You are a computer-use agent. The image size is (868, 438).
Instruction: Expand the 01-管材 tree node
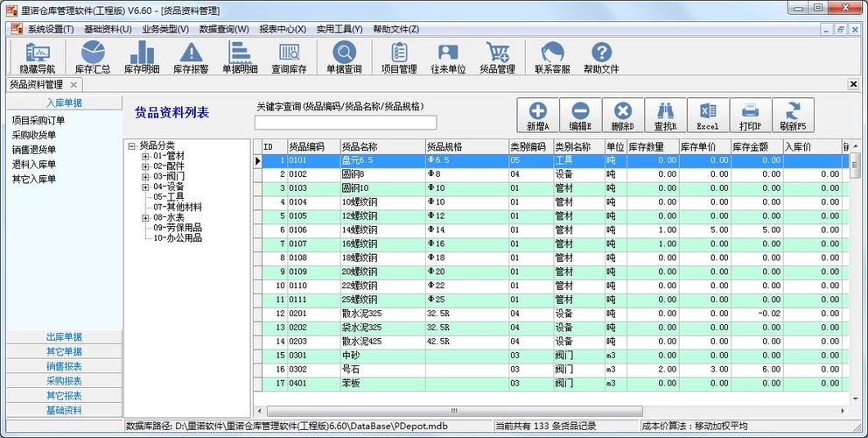(x=146, y=156)
